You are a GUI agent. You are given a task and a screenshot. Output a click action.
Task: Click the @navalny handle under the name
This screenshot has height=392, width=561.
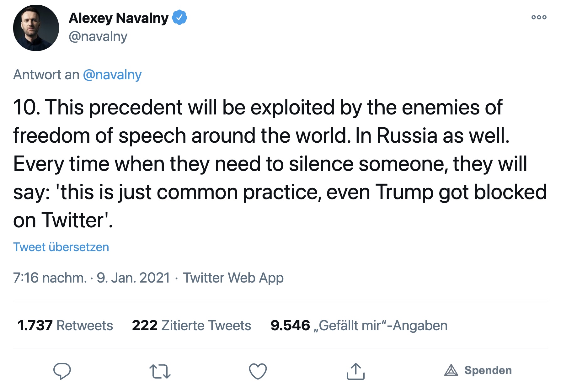click(98, 37)
